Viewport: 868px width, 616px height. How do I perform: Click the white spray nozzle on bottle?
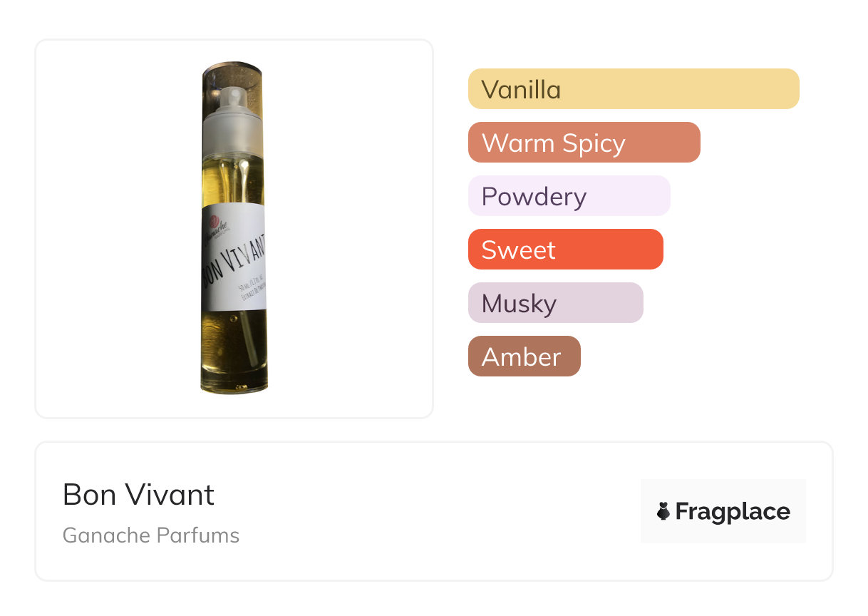233,98
